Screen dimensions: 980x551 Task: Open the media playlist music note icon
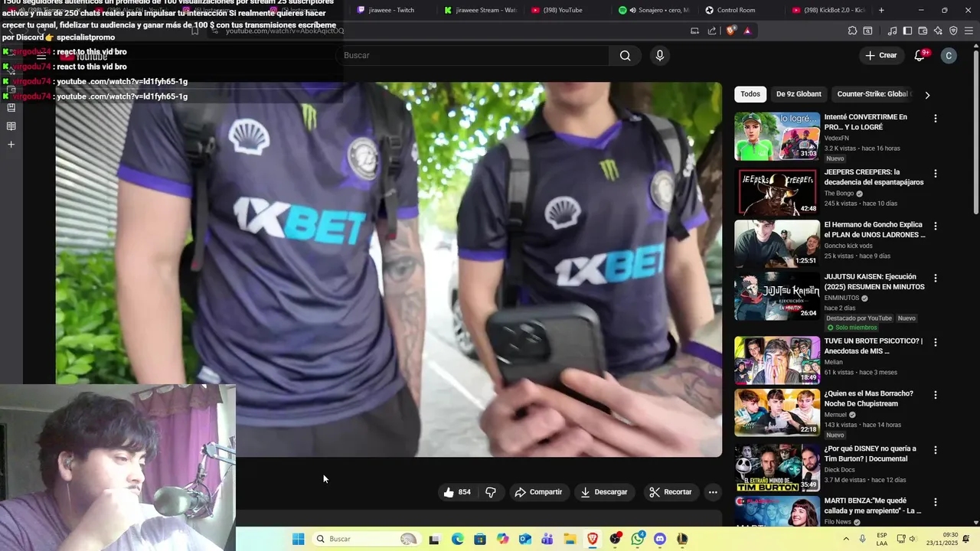(892, 31)
